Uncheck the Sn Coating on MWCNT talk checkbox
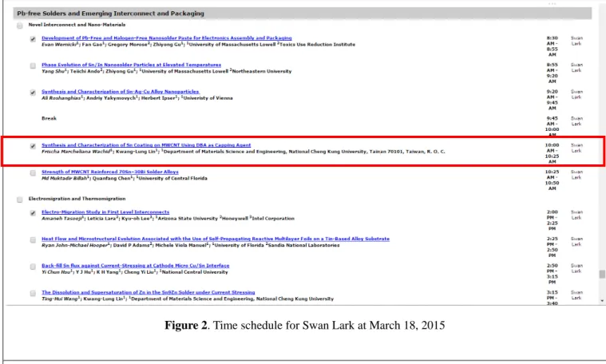The height and width of the screenshot is (364, 606). (33, 146)
